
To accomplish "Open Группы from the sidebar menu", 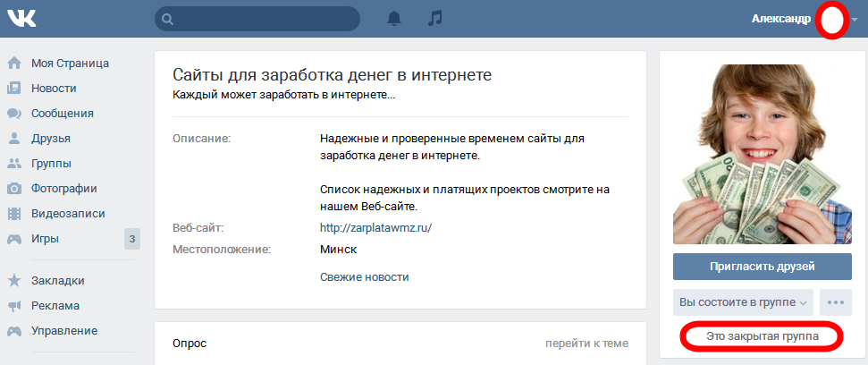I will pyautogui.click(x=51, y=164).
